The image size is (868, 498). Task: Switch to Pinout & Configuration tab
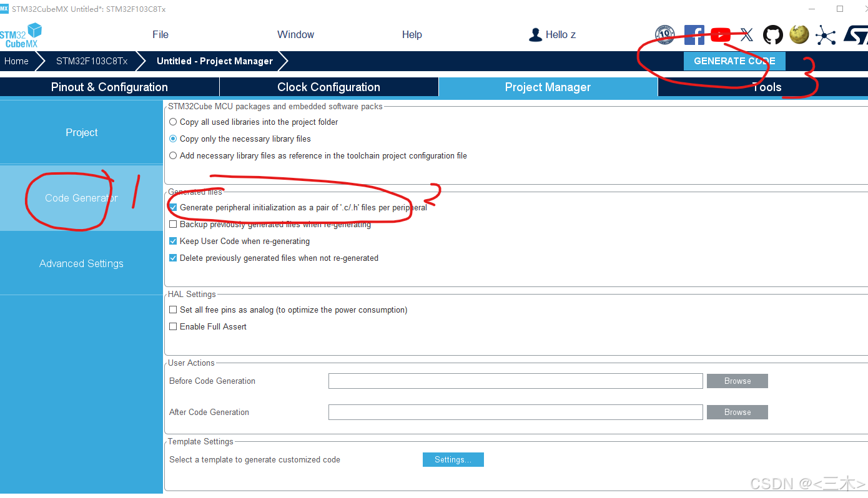109,87
